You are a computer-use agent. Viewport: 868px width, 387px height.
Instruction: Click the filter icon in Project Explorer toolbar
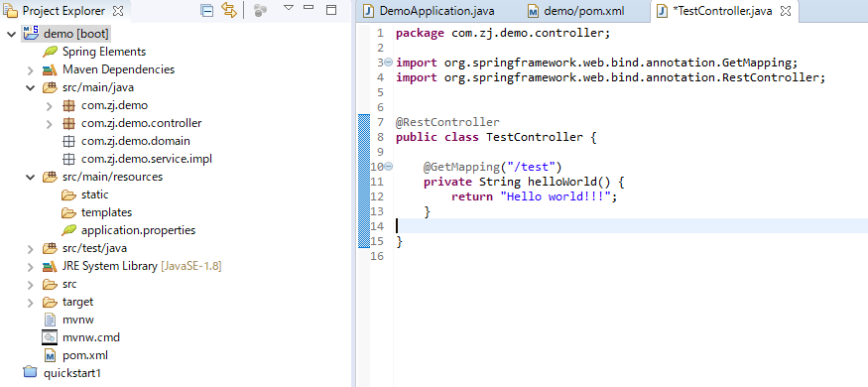(260, 10)
